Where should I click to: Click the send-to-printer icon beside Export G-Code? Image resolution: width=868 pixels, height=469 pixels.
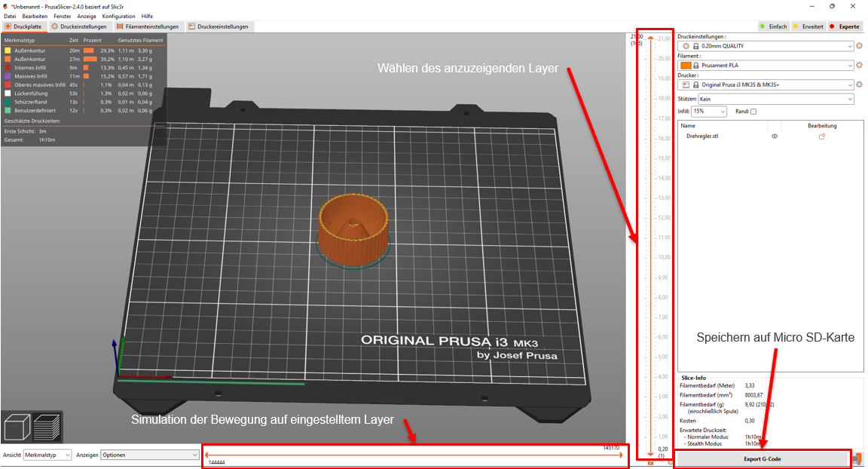[x=857, y=458]
